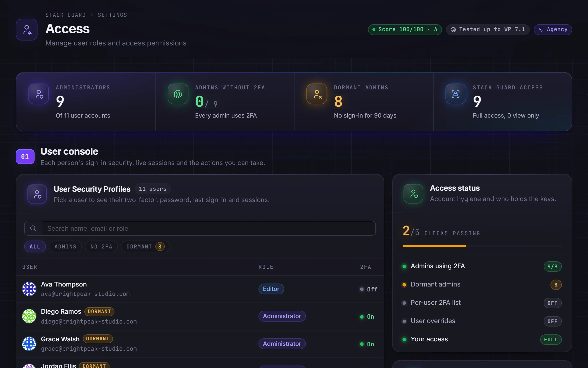Screen dimensions: 588x368
Task: Click the Stack Guard Access scan icon
Action: tap(456, 94)
